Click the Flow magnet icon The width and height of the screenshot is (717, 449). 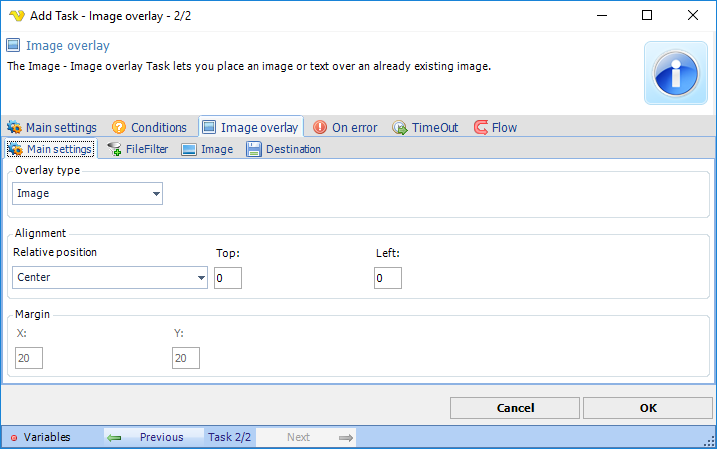[480, 127]
